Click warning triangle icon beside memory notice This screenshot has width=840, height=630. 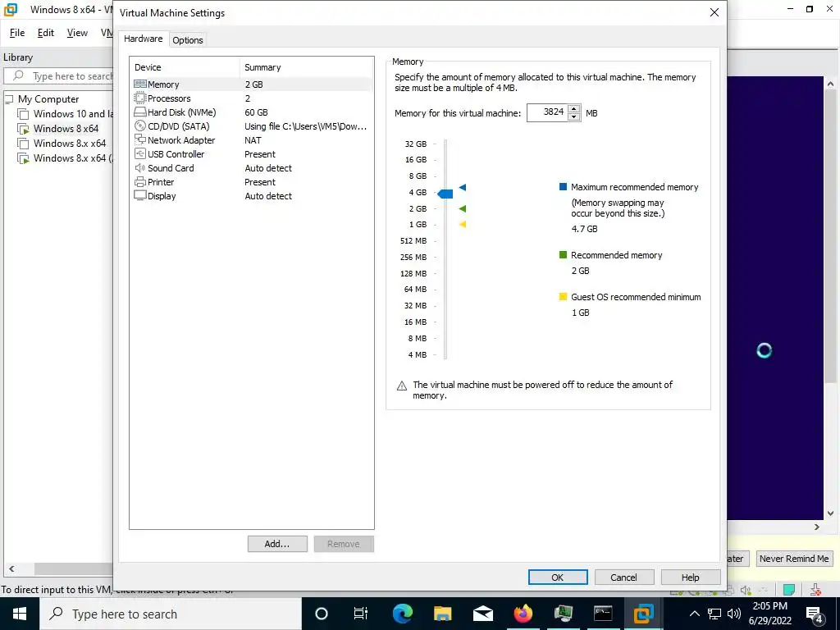click(x=402, y=386)
